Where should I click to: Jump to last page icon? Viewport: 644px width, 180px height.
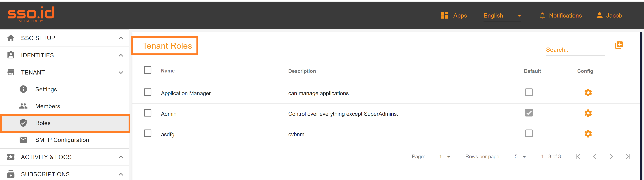click(x=628, y=157)
